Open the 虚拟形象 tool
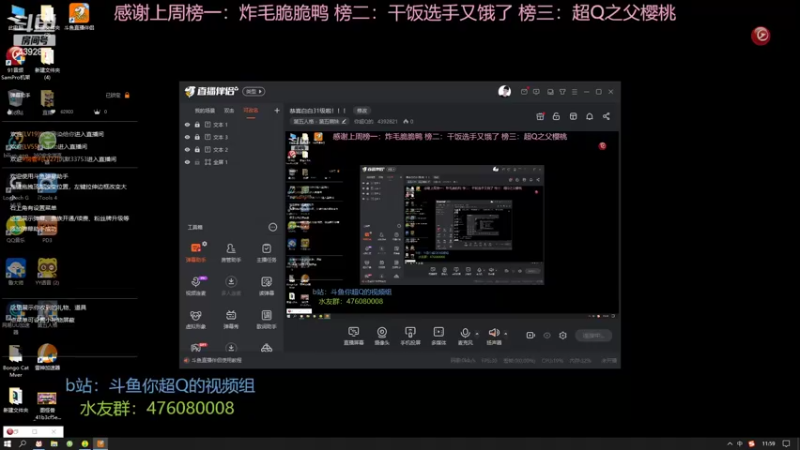The image size is (800, 450). 196,319
